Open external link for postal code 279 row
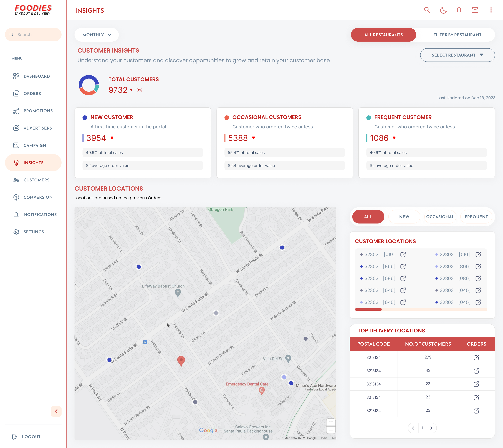The width and height of the screenshot is (503, 448). (x=476, y=357)
